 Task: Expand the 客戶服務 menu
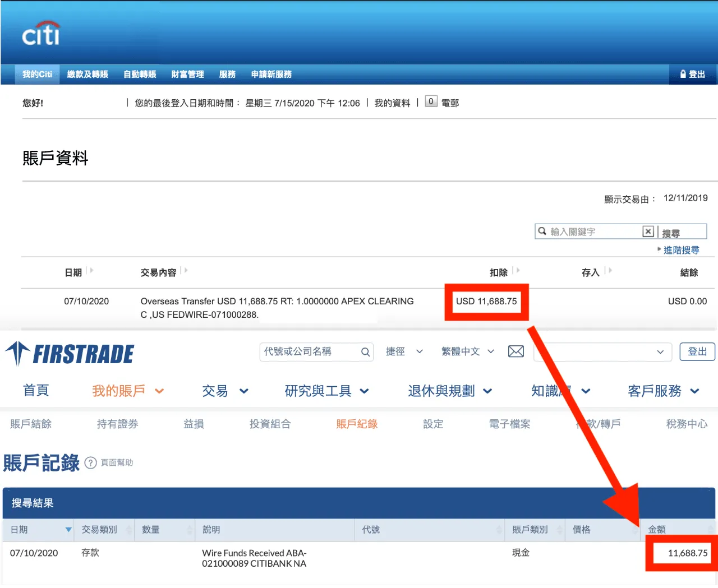664,391
